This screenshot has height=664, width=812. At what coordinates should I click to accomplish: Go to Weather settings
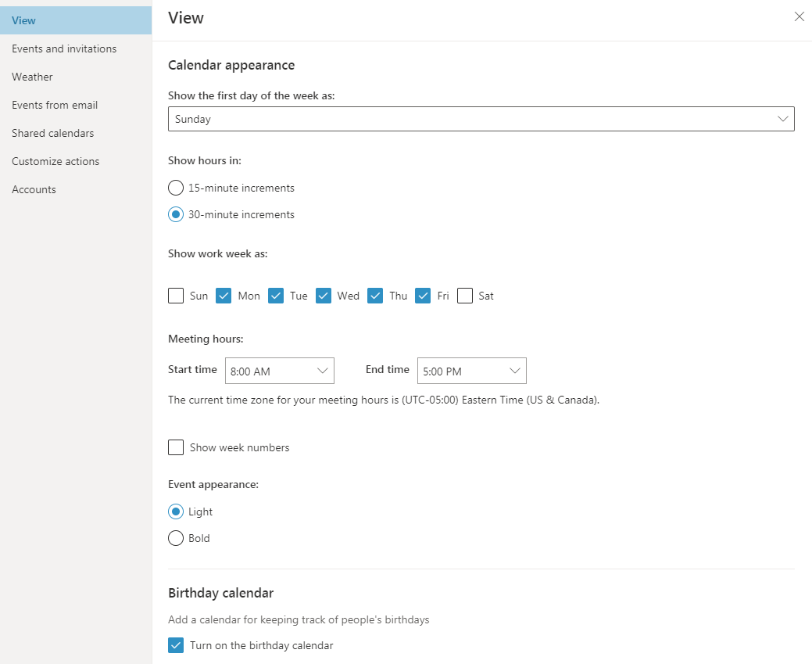pos(32,77)
